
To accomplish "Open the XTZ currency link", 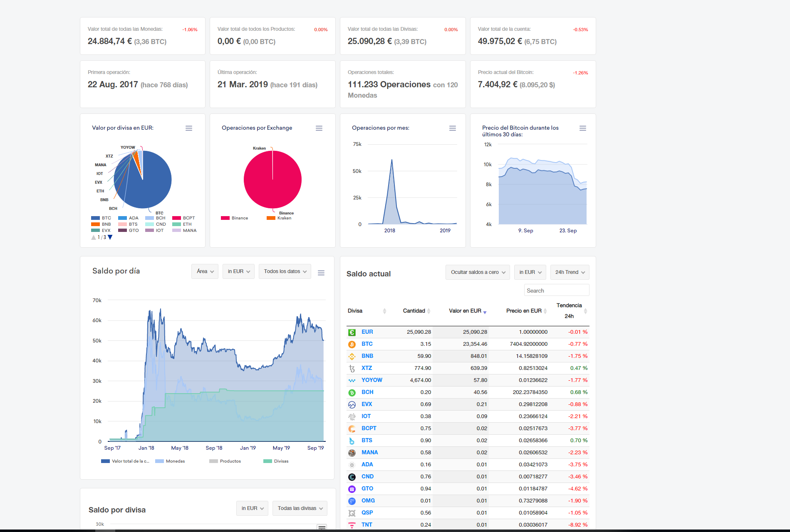I will (x=367, y=368).
